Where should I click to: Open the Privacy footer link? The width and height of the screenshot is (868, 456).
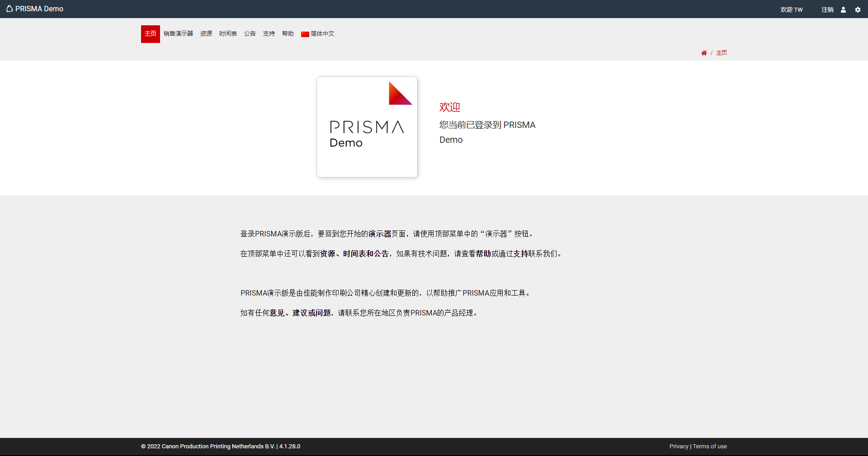point(679,447)
